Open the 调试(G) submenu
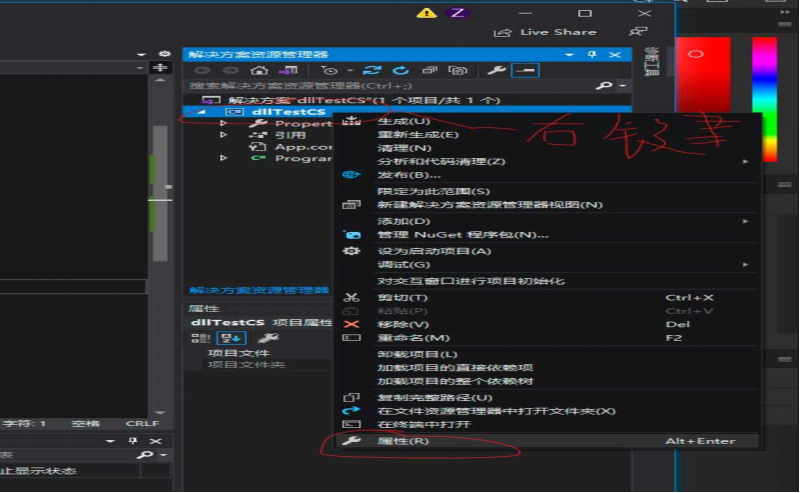The width and height of the screenshot is (800, 493). 548,265
